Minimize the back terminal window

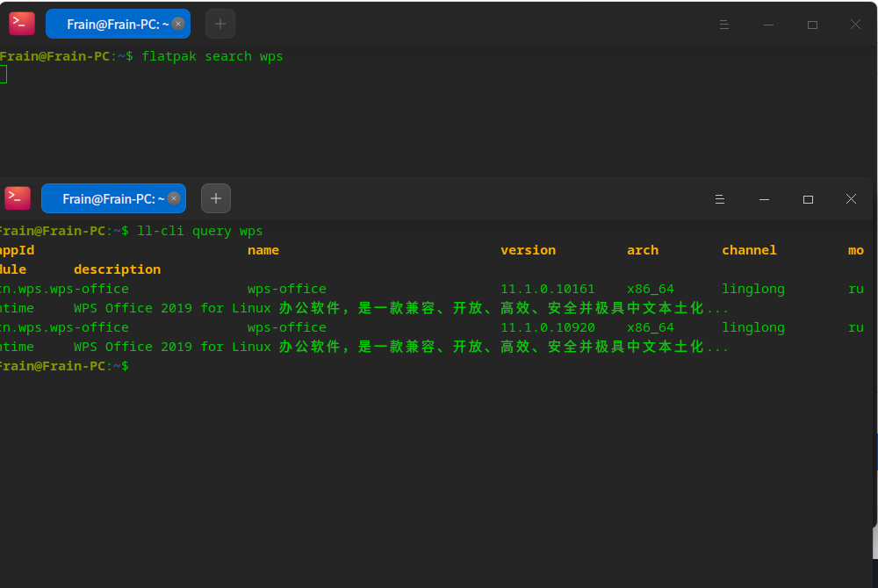(x=768, y=25)
